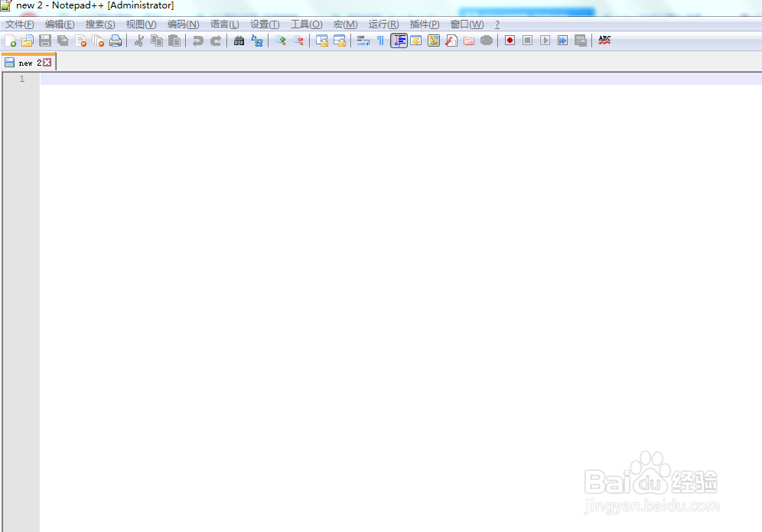The image size is (762, 532).
Task: Toggle synchronized horizontal scrolling
Action: 340,41
